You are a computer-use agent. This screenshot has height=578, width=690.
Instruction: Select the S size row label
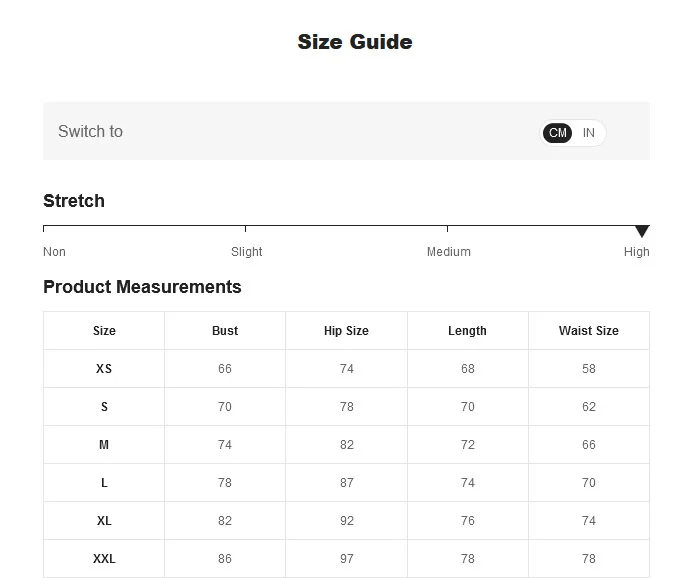104,407
